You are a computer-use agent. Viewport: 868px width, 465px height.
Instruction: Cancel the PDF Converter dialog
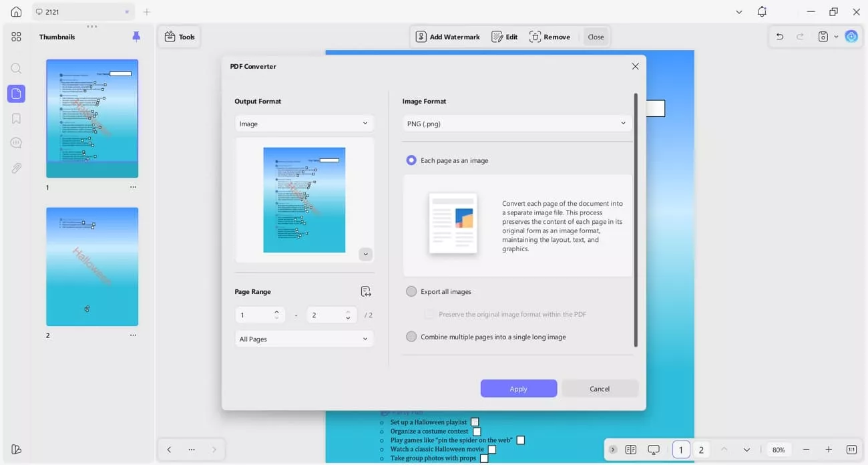coord(599,388)
